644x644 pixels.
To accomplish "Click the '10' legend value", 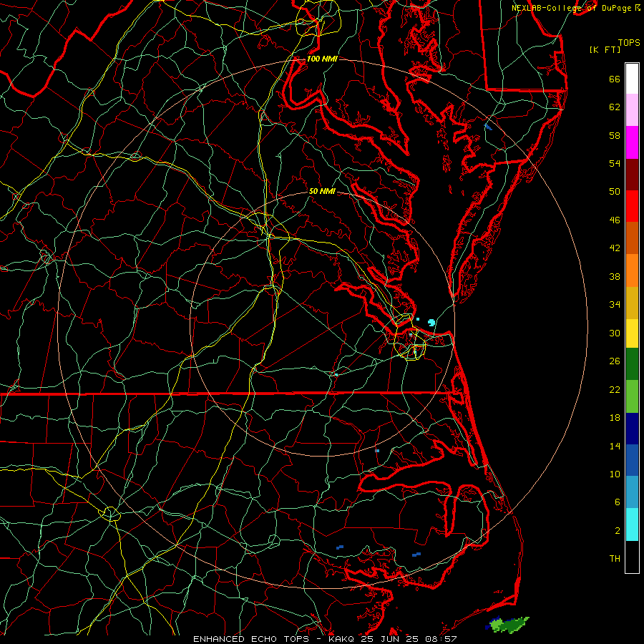I will point(615,474).
